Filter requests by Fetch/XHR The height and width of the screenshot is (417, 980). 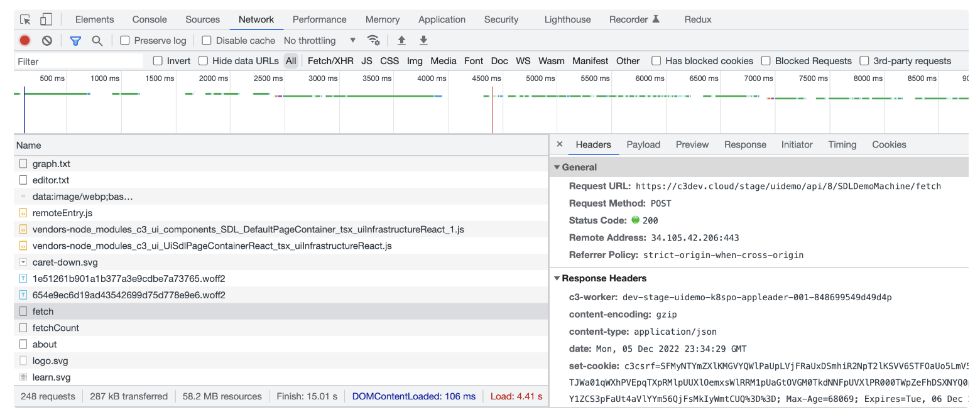(x=330, y=61)
